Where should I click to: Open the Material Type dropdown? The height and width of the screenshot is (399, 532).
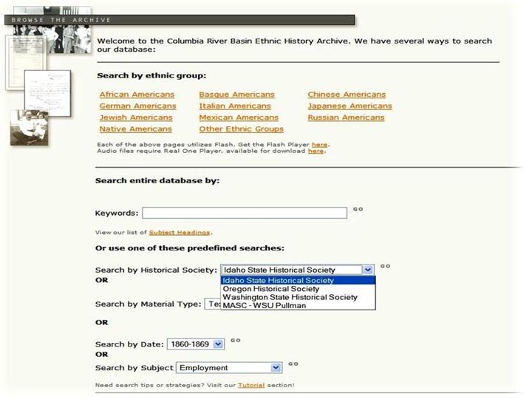pos(212,304)
